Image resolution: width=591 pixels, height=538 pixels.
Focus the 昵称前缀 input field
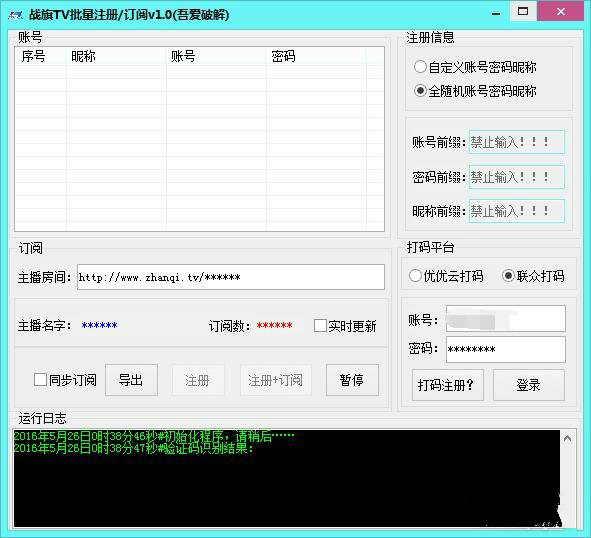[x=517, y=211]
